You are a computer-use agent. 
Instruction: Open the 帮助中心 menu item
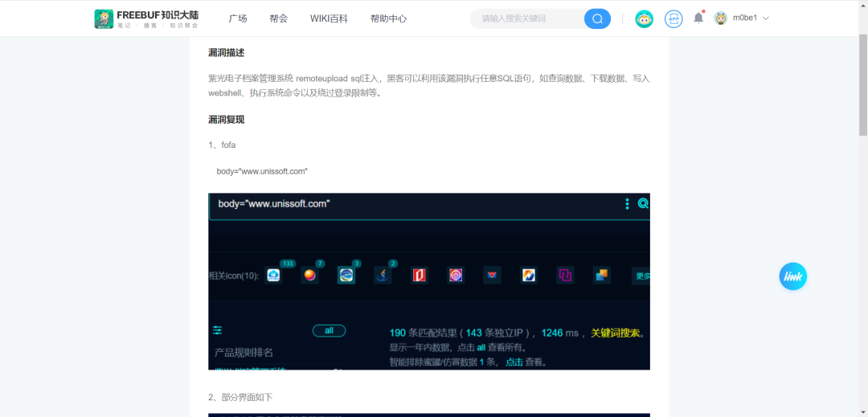pyautogui.click(x=389, y=18)
